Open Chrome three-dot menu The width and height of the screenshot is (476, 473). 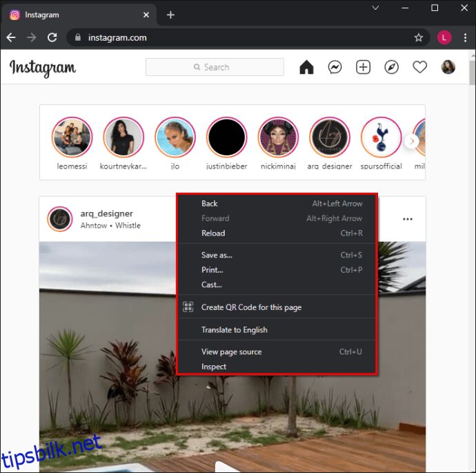click(x=466, y=38)
